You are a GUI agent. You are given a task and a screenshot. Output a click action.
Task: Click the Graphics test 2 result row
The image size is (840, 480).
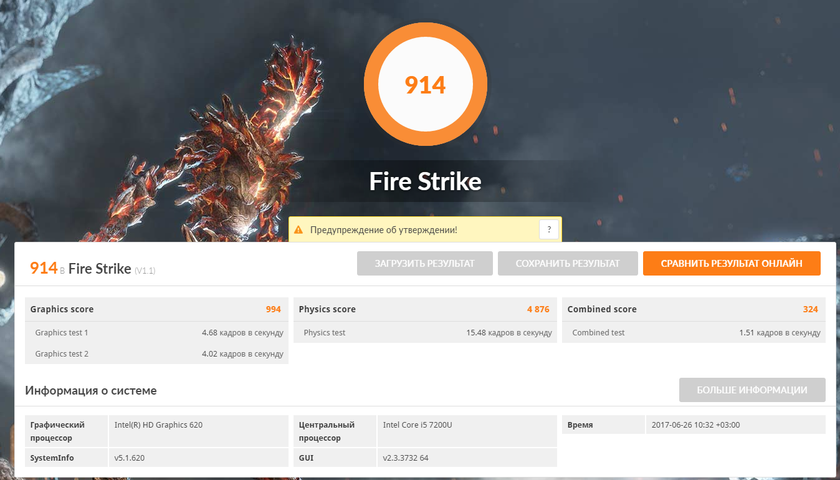click(x=156, y=353)
